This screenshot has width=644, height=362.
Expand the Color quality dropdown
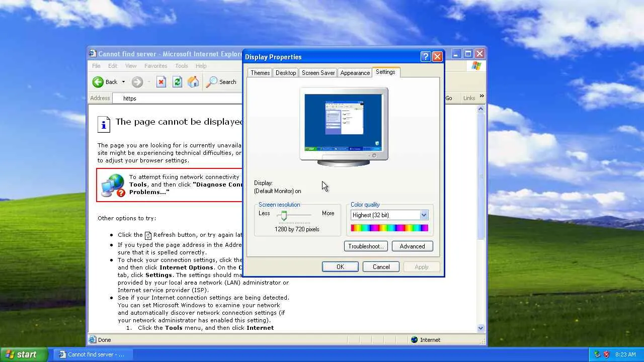tap(424, 215)
